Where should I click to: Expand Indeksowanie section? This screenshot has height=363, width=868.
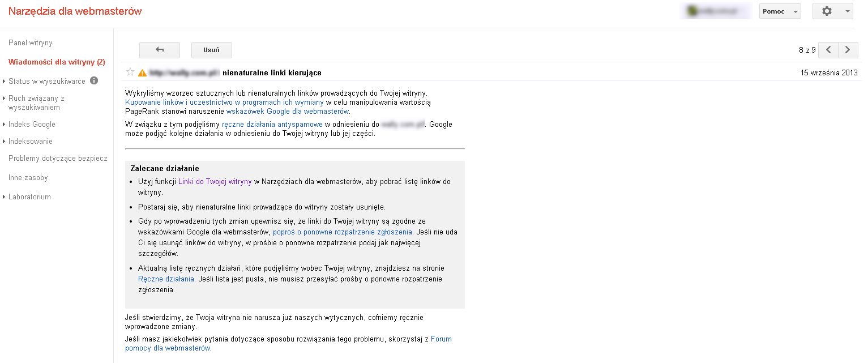point(5,142)
